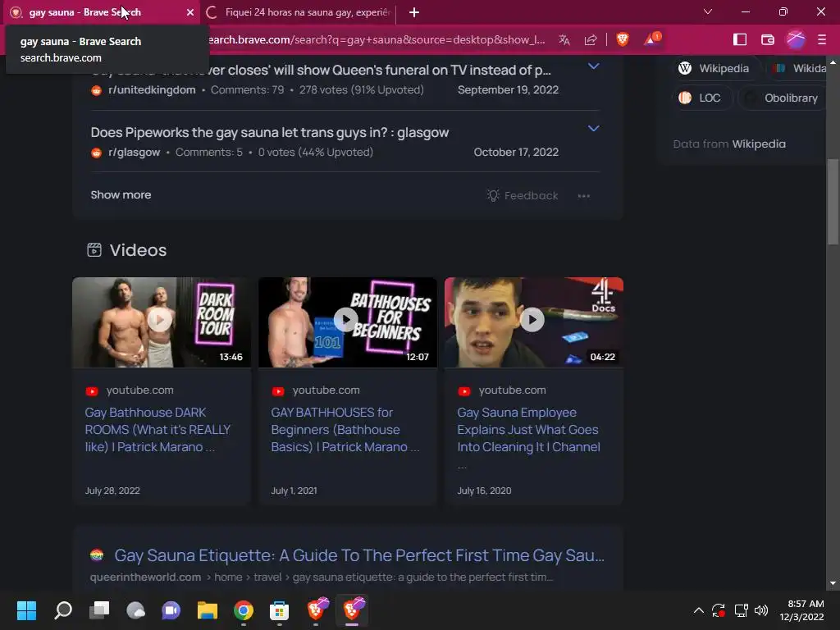Image resolution: width=840 pixels, height=630 pixels.
Task: Click scrollbar up arrow
Action: click(x=833, y=62)
